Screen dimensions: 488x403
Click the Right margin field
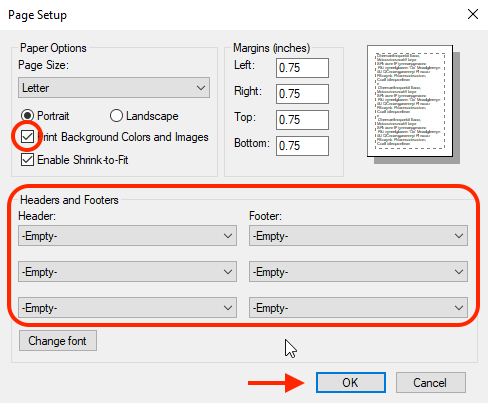302,94
